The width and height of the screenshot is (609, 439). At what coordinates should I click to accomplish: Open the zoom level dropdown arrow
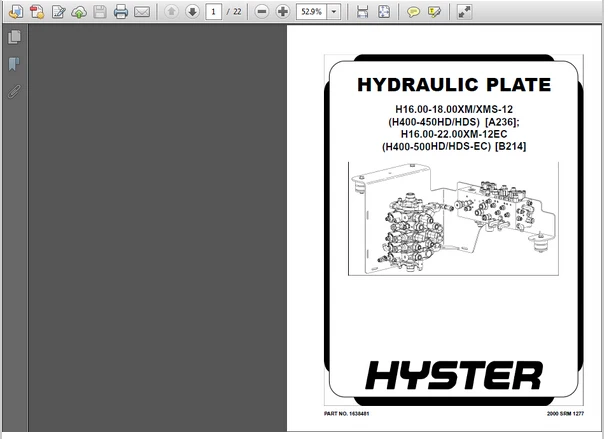point(334,12)
